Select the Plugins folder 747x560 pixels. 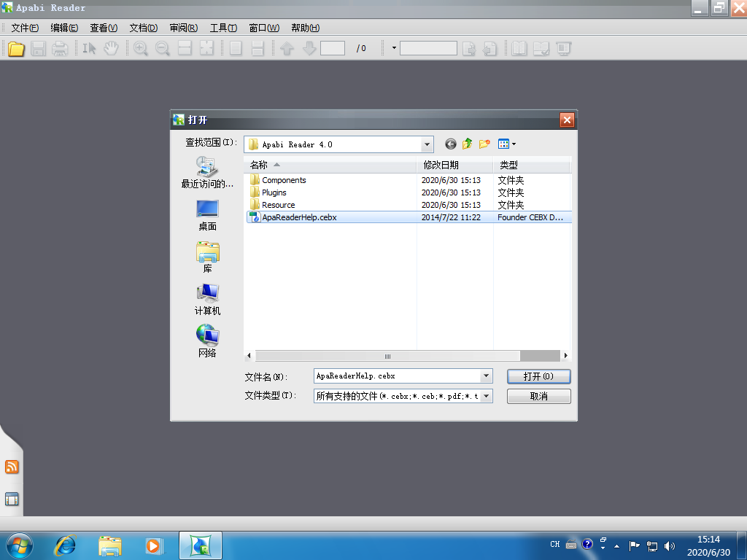274,192
